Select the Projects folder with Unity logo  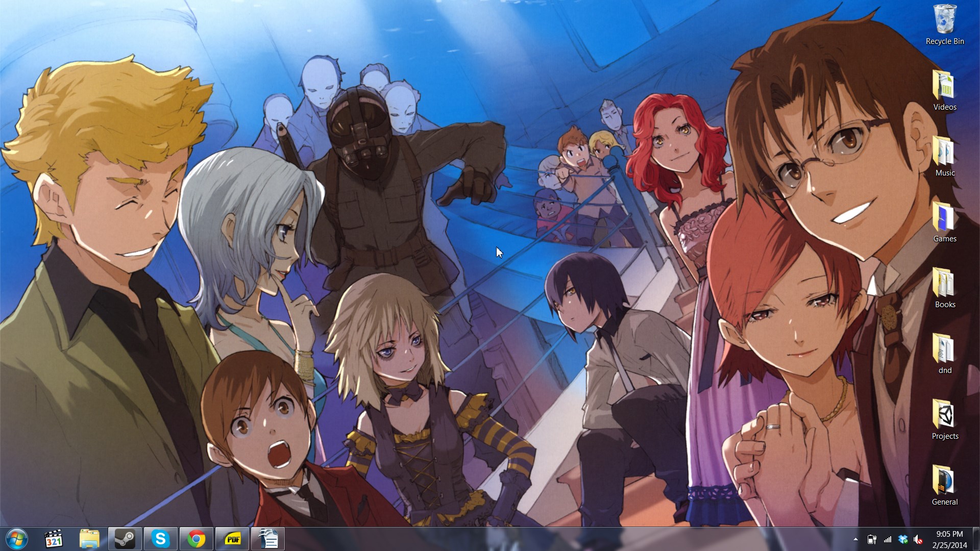(945, 419)
